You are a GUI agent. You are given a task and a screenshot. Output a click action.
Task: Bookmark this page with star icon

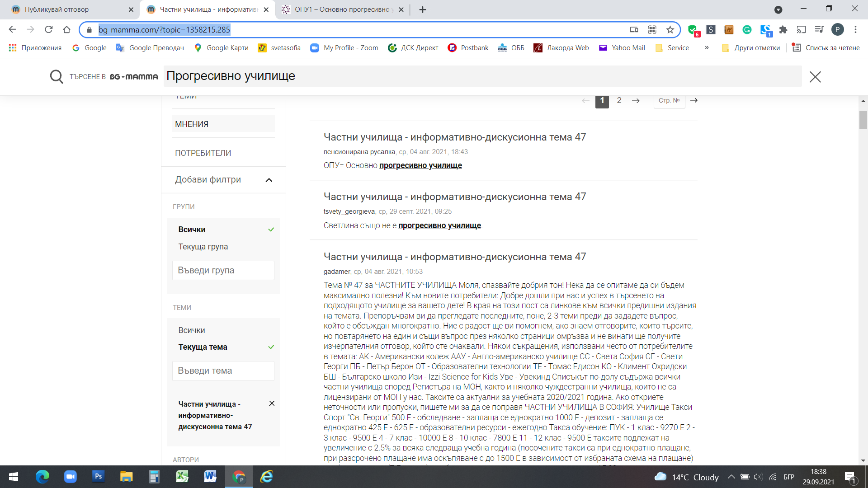(670, 30)
